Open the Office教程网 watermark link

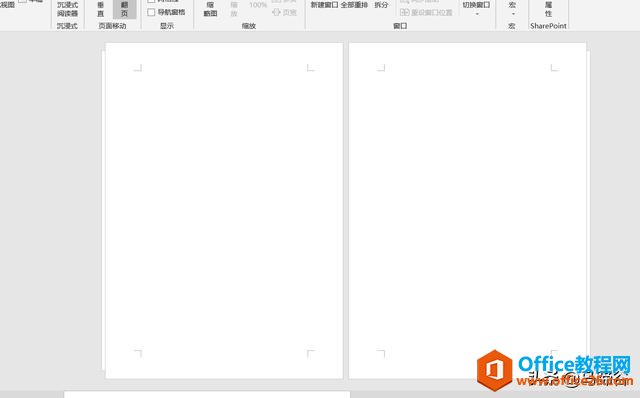tap(555, 370)
